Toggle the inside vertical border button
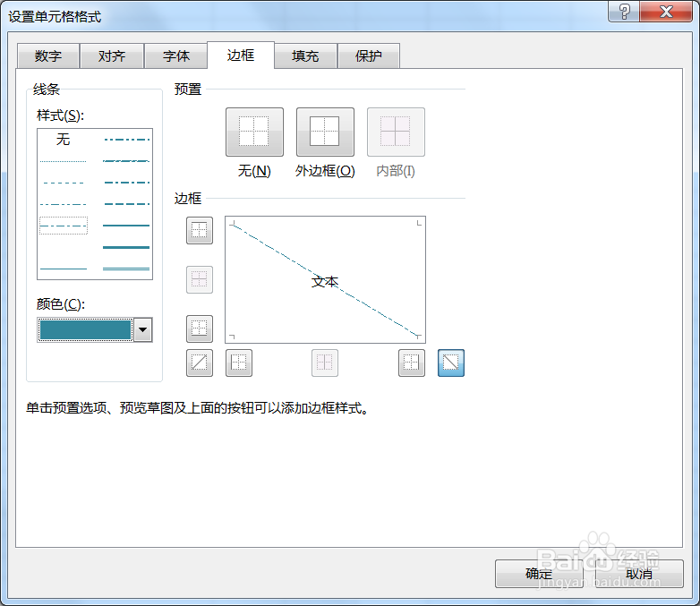Image resolution: width=700 pixels, height=606 pixels. click(x=325, y=363)
